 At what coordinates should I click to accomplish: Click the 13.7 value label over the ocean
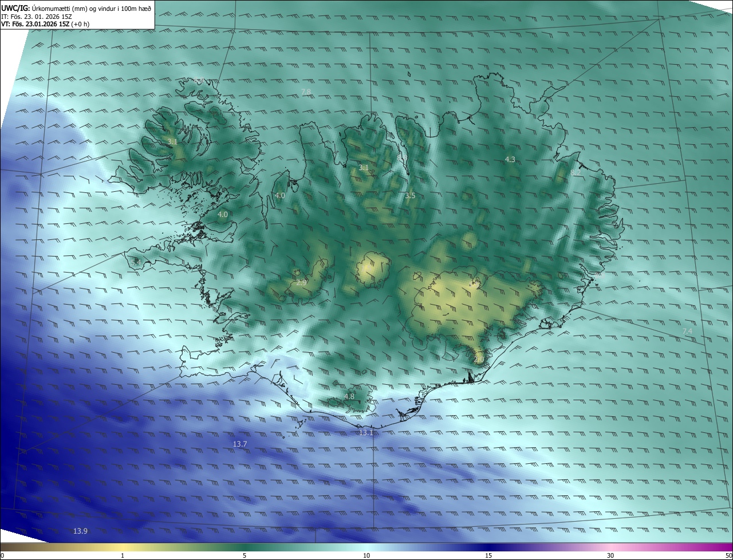click(240, 444)
